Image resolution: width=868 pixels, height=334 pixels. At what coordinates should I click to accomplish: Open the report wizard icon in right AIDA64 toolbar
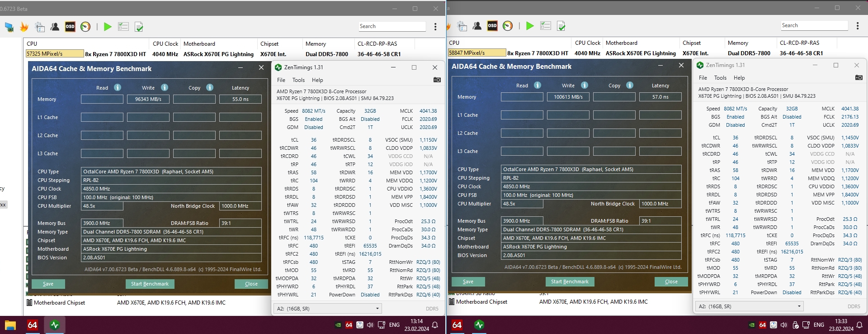(462, 26)
